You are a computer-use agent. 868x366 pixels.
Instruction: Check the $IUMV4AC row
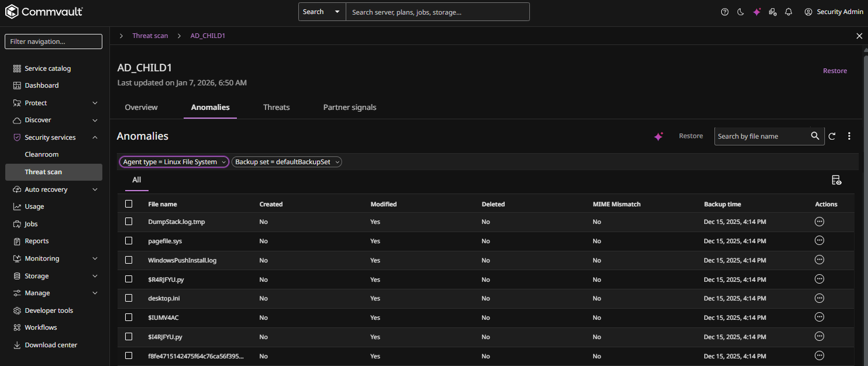(129, 317)
